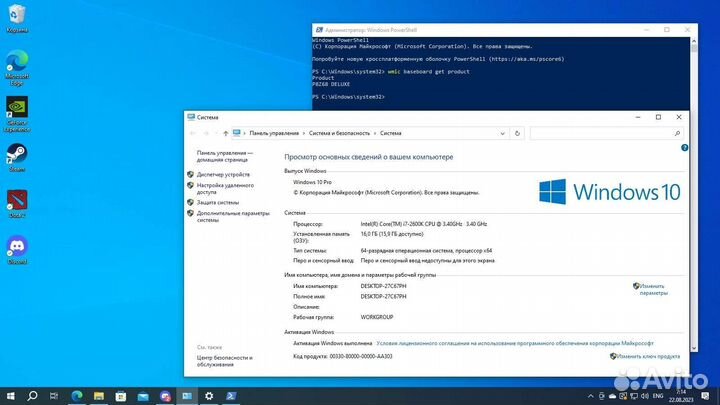This screenshot has width=720, height=405.
Task: Click the Windows 10 Pro edition text
Action: [312, 182]
